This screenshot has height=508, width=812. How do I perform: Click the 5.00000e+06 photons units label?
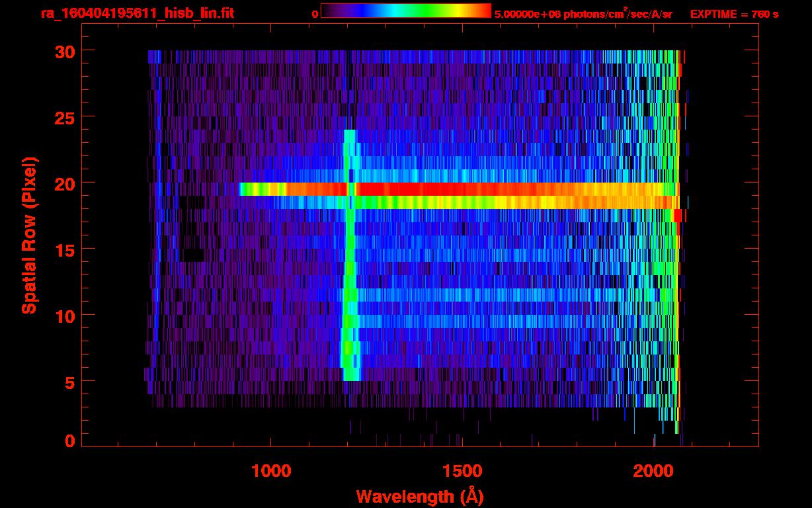584,13
